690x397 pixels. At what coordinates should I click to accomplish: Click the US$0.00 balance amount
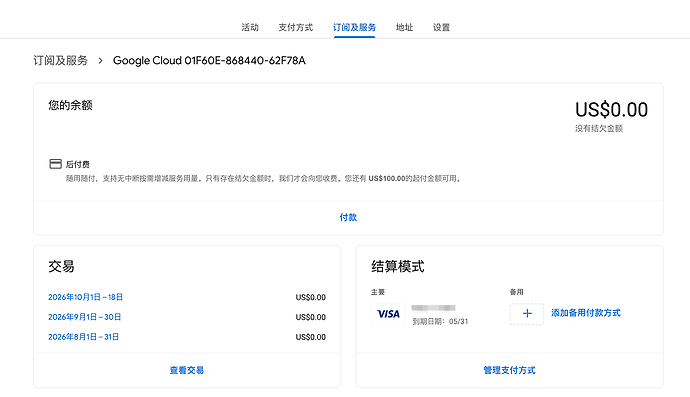coord(611,110)
